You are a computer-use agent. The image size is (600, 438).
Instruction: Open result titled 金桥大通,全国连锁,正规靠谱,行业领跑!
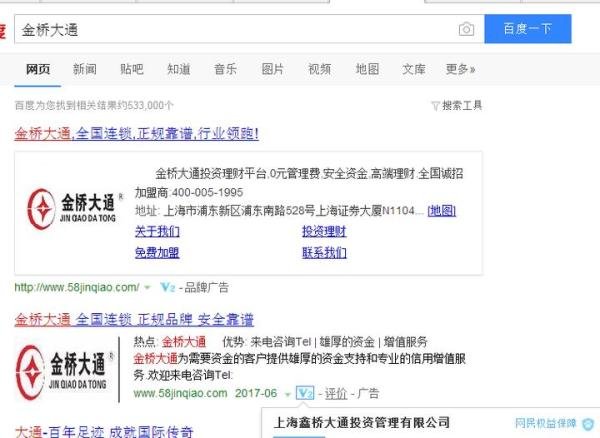[x=137, y=134]
